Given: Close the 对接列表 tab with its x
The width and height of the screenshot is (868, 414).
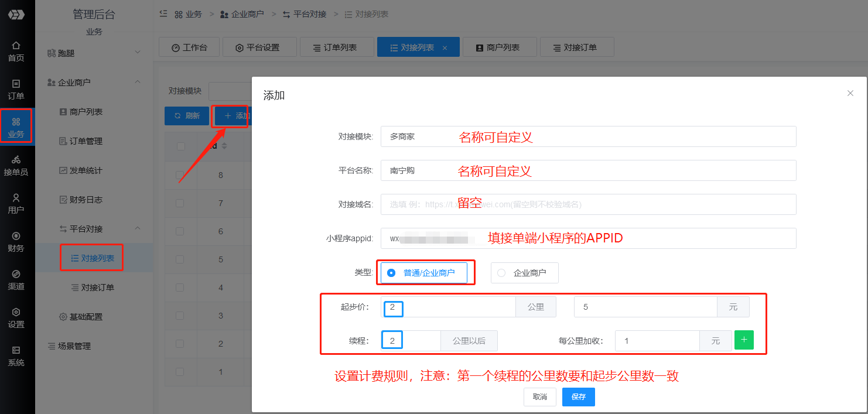Looking at the screenshot, I should 445,48.
